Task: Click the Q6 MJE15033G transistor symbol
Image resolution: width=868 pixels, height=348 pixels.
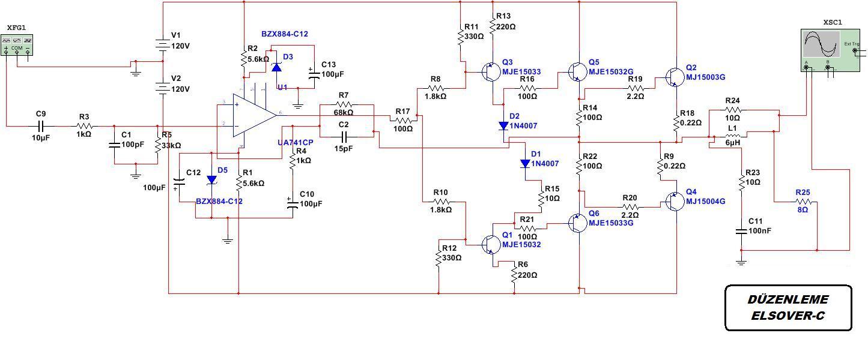Action: 575,223
